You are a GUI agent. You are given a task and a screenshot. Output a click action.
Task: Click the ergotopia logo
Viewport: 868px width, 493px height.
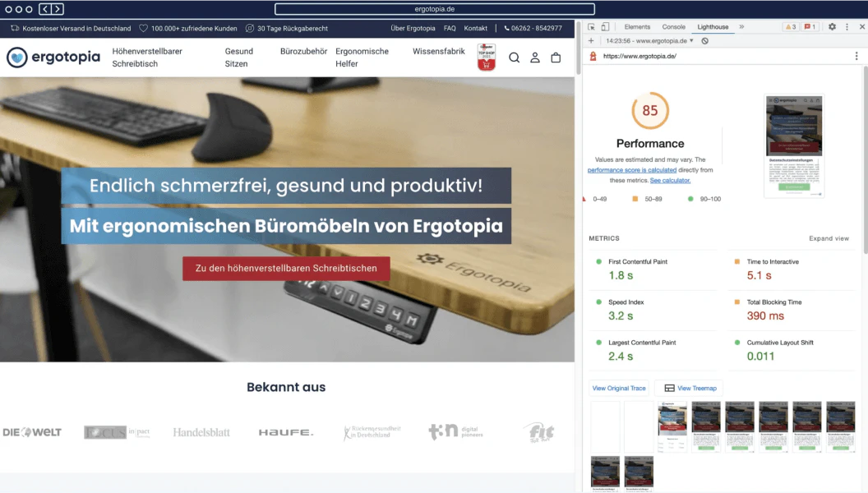point(53,57)
